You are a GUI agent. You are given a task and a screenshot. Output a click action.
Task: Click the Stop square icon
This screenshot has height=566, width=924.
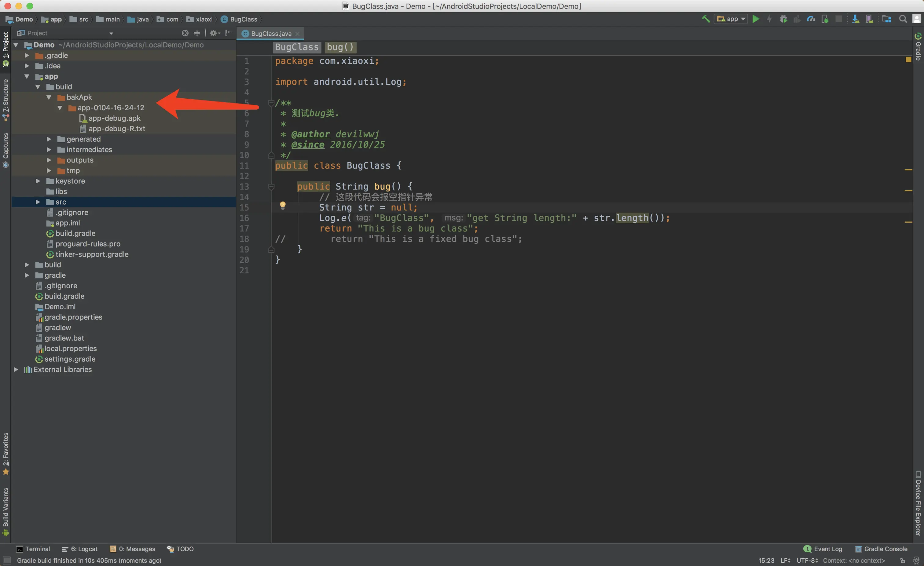839,19
